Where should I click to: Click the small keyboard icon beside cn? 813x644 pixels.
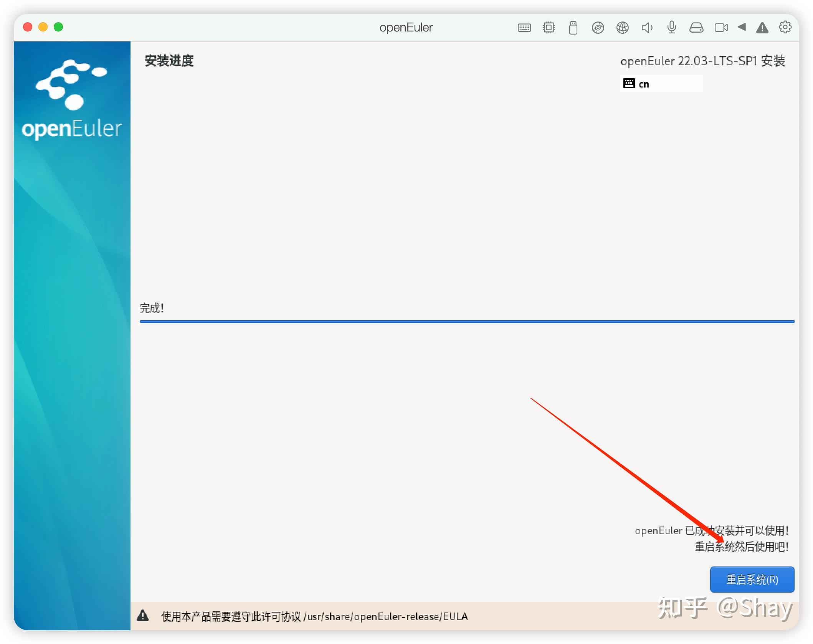629,83
